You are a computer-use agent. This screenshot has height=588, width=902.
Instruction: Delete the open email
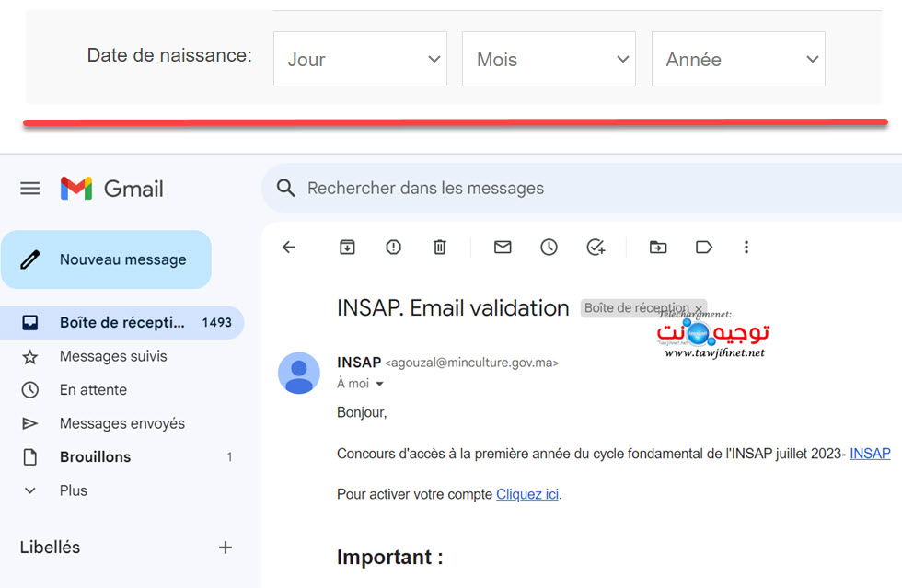point(439,247)
